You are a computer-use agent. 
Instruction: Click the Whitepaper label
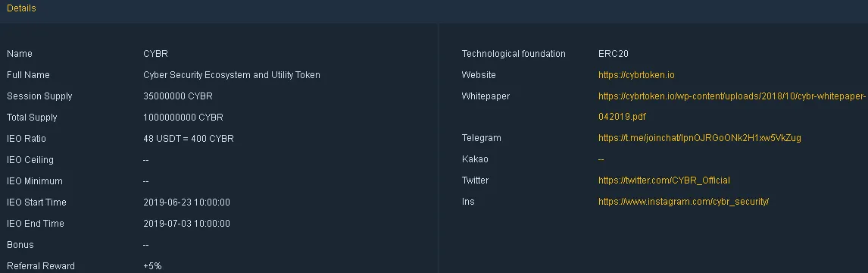pos(486,96)
